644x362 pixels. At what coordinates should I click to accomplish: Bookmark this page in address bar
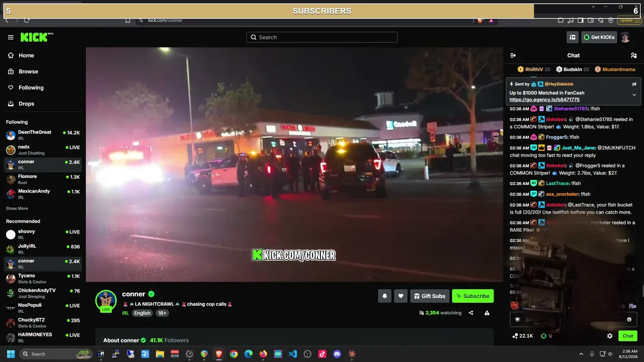point(128,20)
